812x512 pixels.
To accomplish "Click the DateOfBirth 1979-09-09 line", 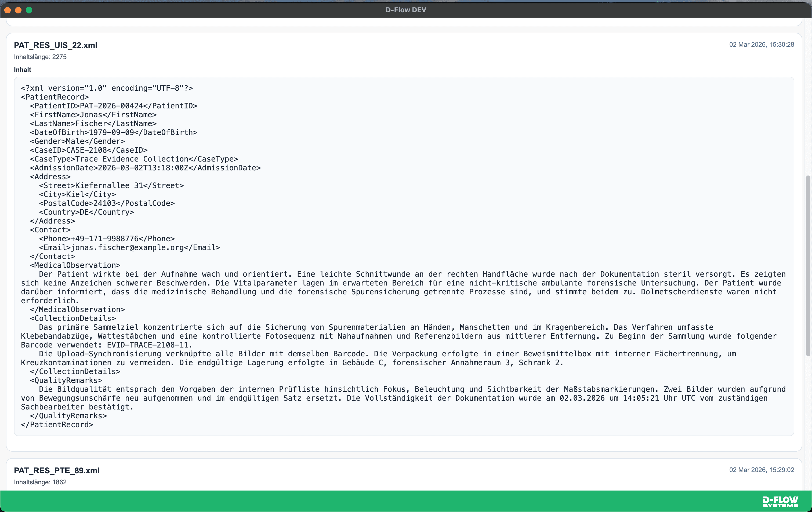I will point(114,133).
